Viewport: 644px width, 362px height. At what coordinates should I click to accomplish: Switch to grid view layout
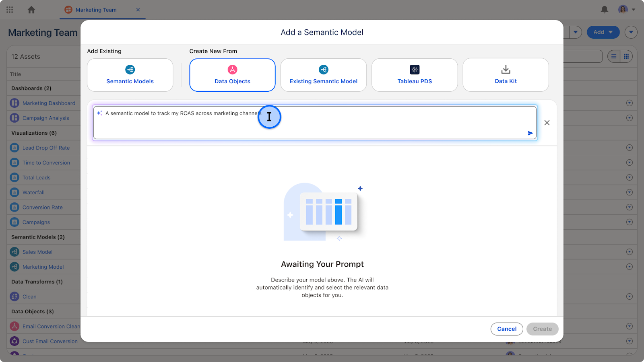pyautogui.click(x=626, y=56)
